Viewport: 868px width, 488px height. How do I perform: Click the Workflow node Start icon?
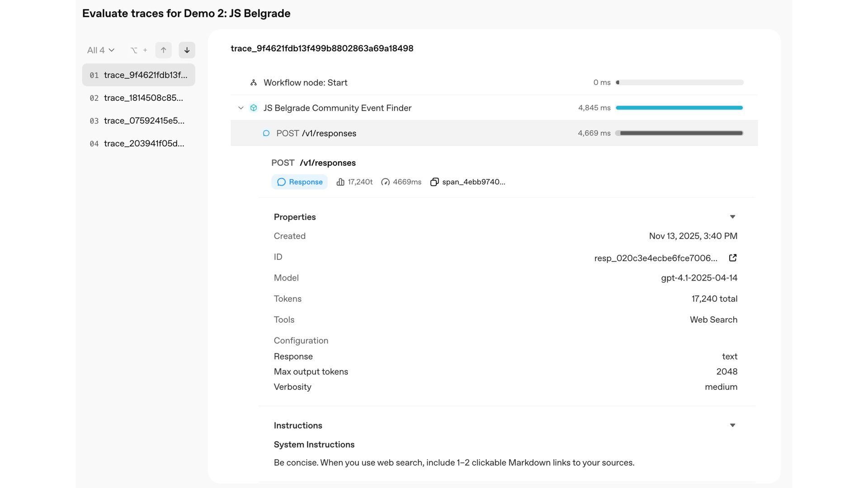point(254,83)
